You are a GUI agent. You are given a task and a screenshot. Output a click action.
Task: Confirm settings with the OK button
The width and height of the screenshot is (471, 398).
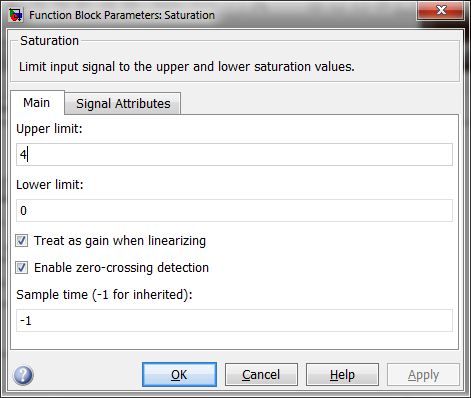[179, 375]
